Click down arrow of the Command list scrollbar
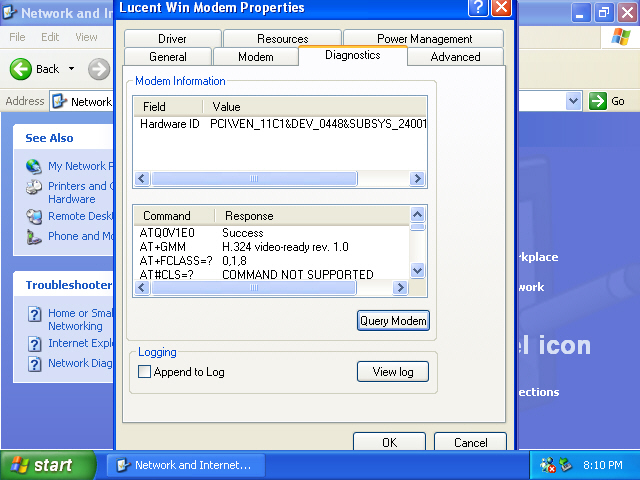Image resolution: width=640 pixels, height=480 pixels. [x=418, y=270]
